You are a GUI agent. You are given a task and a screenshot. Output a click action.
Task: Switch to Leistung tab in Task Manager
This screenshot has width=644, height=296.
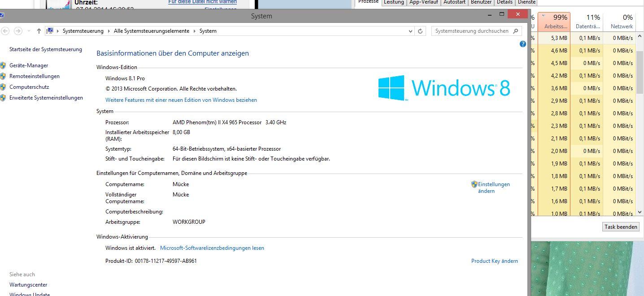click(x=394, y=2)
